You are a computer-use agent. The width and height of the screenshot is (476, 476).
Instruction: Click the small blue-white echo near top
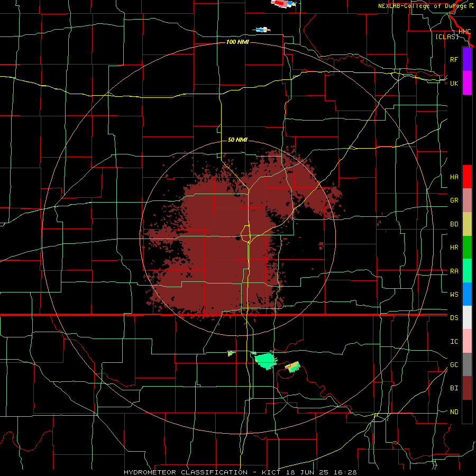262,30
